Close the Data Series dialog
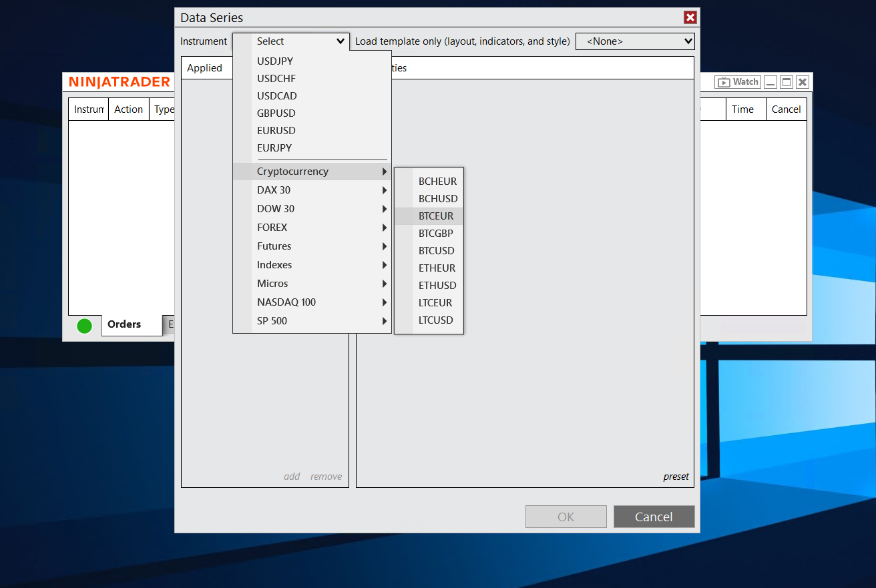Screen dimensions: 876x588 pos(690,18)
